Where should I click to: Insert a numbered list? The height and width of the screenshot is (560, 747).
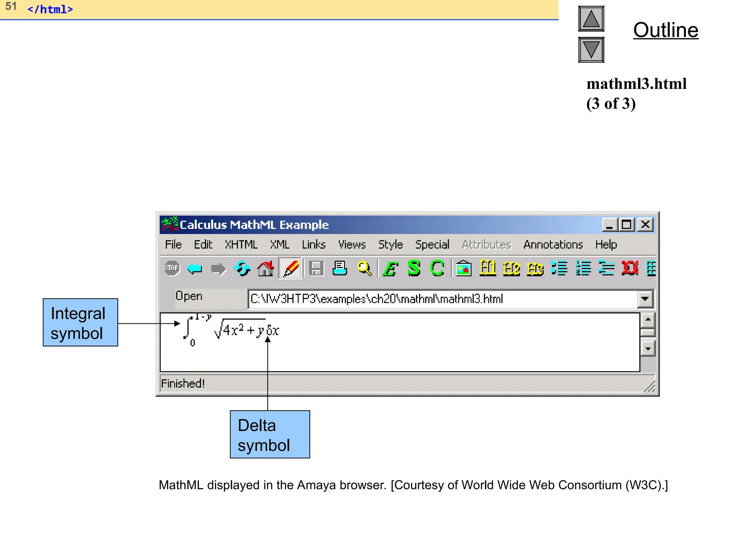(x=583, y=268)
